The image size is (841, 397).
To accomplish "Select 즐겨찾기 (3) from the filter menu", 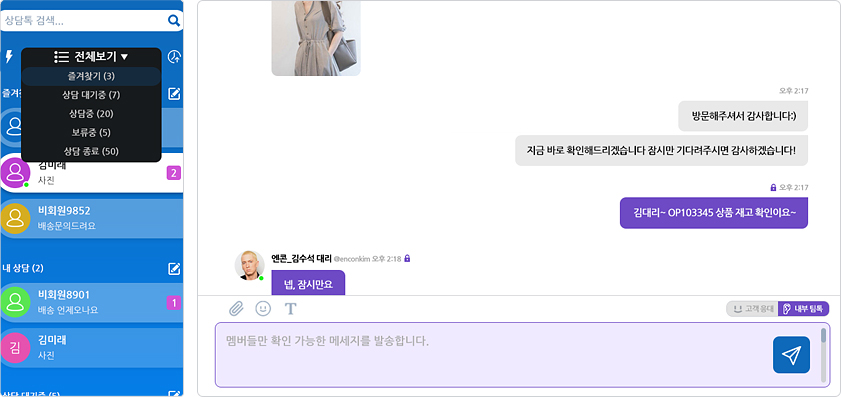I will coord(91,76).
